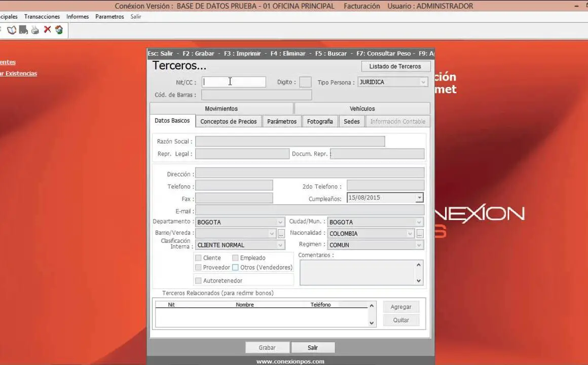Enable the Otros (Vendedores) checkbox
Viewport: 588px width, 365px height.
pos(235,268)
